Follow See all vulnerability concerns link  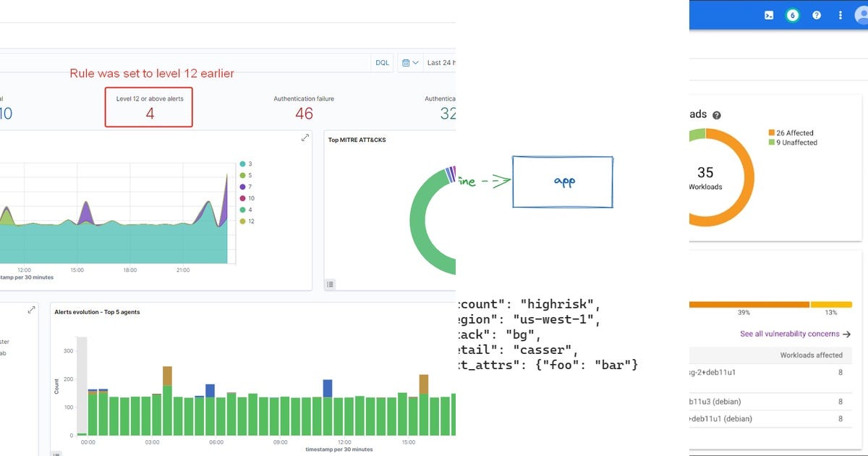coord(795,334)
